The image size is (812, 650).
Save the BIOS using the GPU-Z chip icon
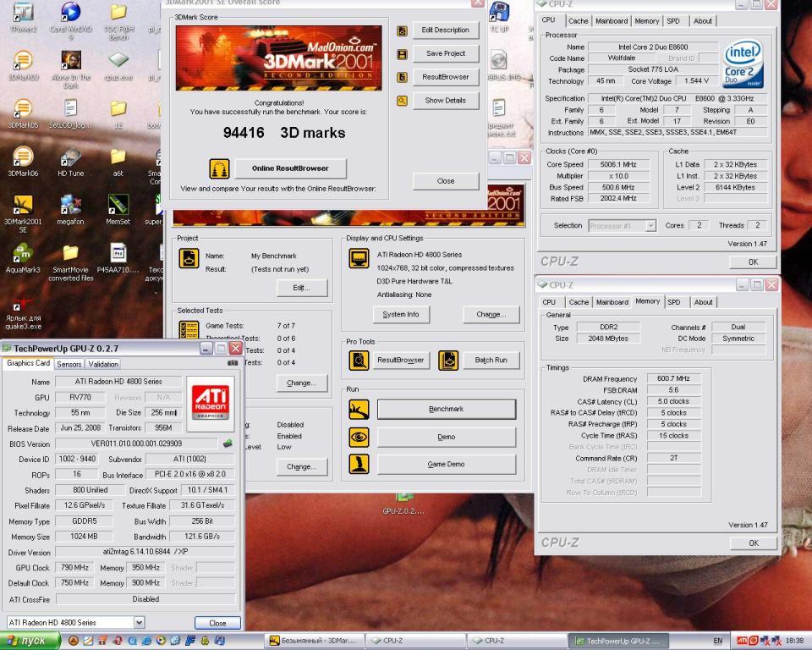pyautogui.click(x=228, y=443)
